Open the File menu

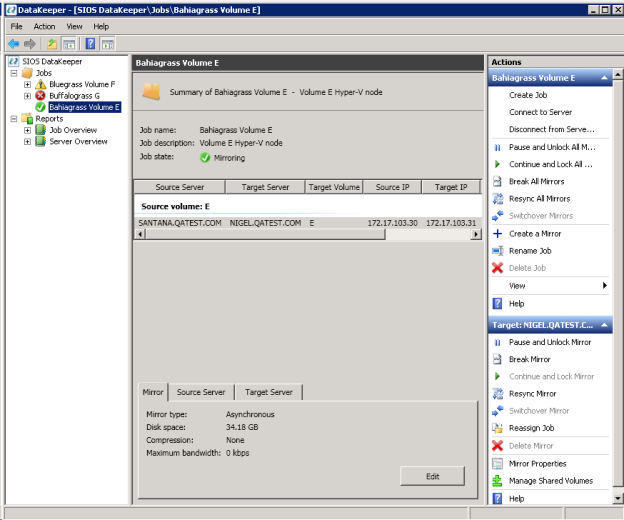[16, 26]
